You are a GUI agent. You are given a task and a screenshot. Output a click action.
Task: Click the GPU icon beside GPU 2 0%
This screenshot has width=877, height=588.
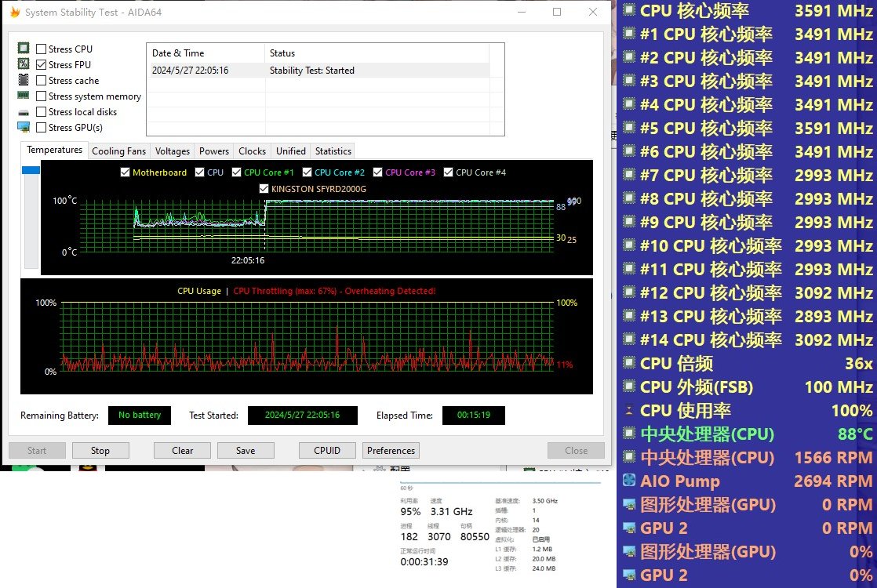pyautogui.click(x=629, y=575)
